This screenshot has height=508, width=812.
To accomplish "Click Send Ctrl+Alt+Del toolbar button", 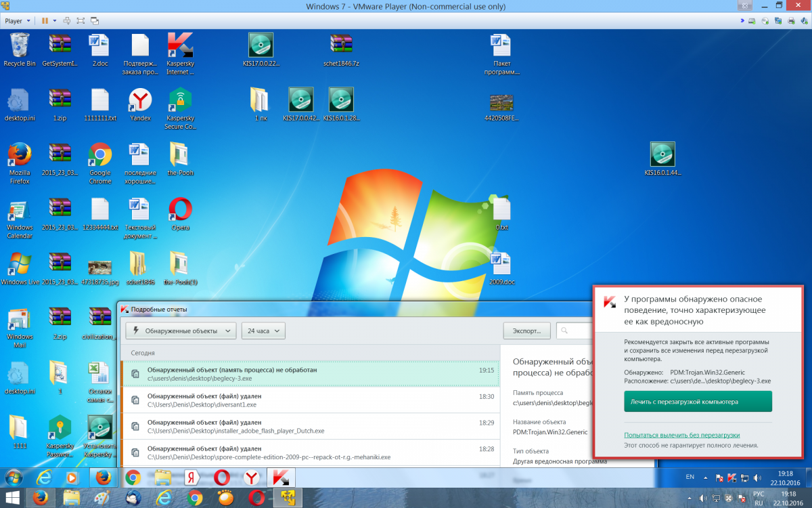I will 68,21.
